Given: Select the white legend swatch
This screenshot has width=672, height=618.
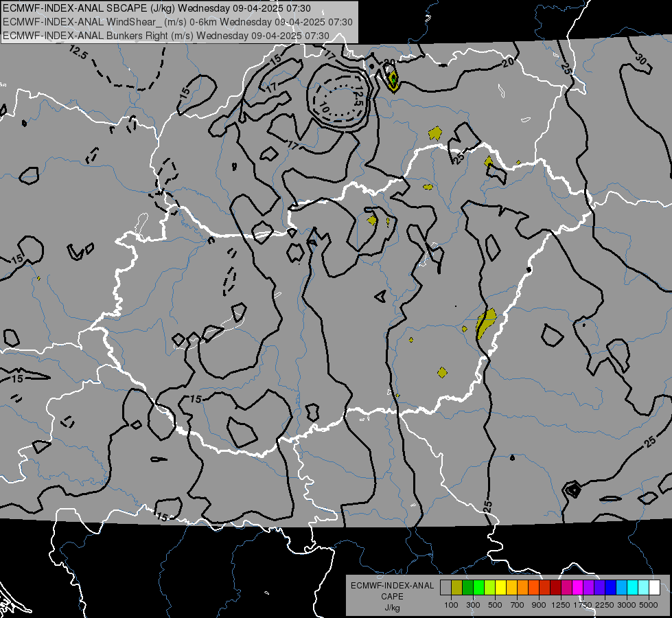Looking at the screenshot, I should click(x=655, y=588).
